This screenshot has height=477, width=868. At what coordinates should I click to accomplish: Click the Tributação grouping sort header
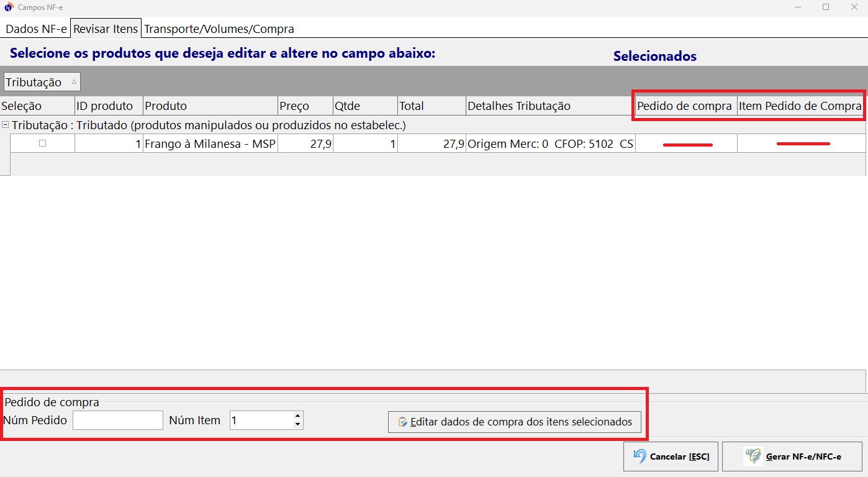tap(42, 82)
